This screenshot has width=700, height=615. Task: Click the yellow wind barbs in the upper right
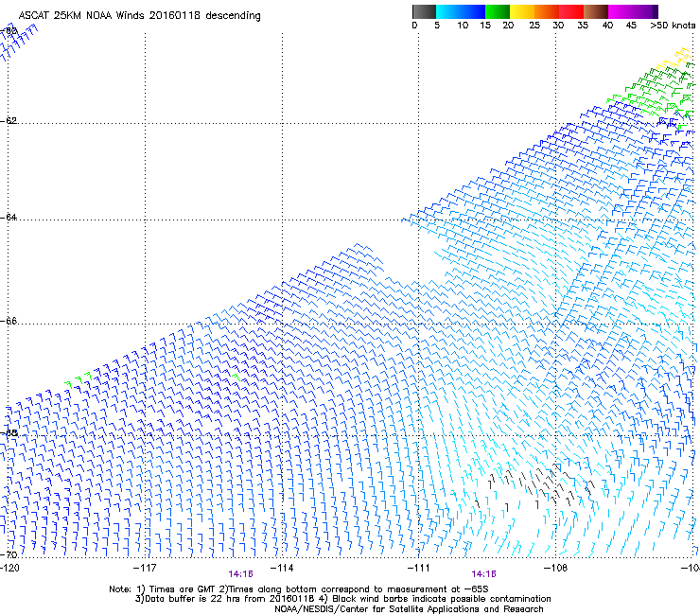coord(674,58)
